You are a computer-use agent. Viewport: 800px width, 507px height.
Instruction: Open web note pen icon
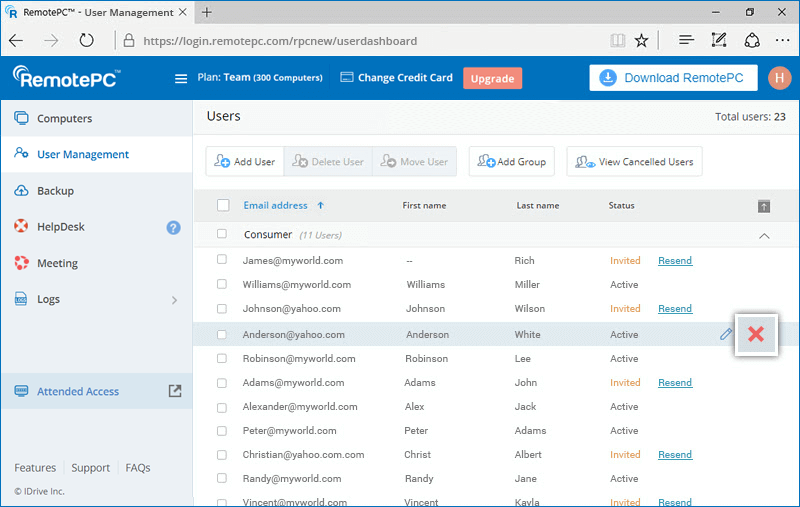click(x=719, y=40)
